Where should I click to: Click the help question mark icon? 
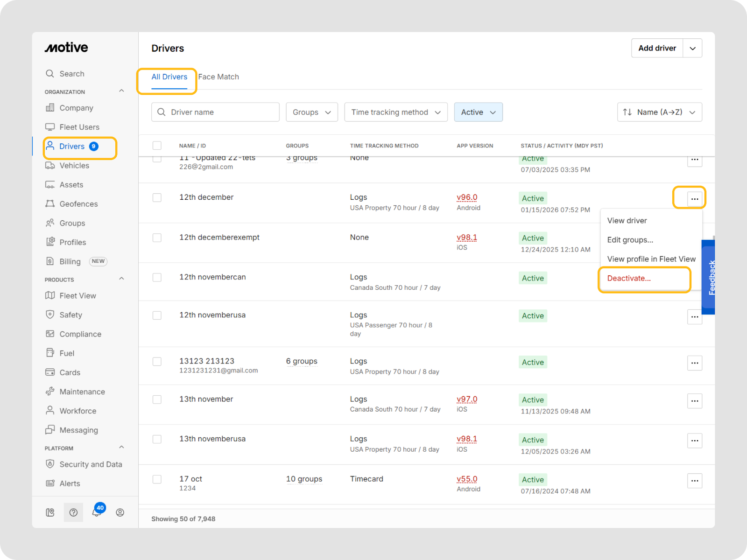click(x=73, y=512)
